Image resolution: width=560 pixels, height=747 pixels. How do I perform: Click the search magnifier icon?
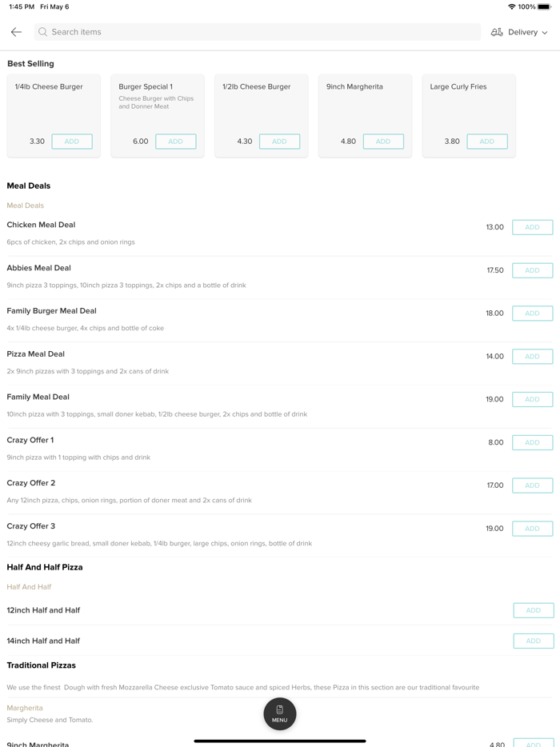coord(43,32)
